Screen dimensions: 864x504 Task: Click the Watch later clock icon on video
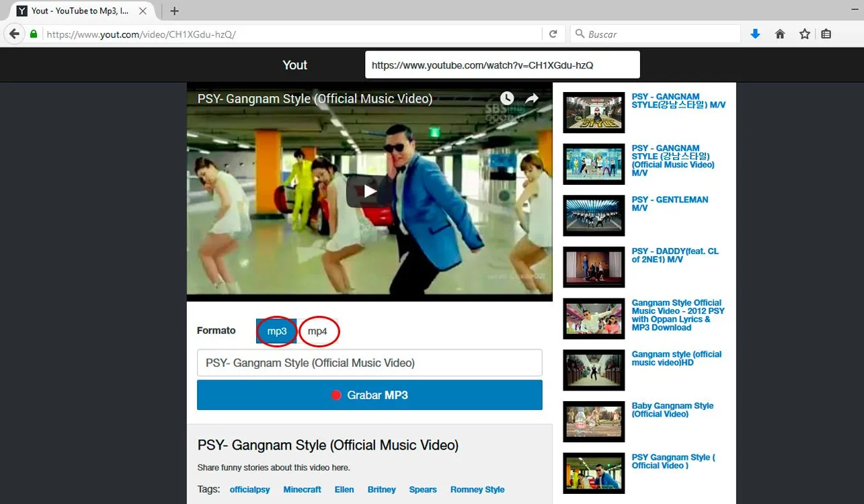506,99
